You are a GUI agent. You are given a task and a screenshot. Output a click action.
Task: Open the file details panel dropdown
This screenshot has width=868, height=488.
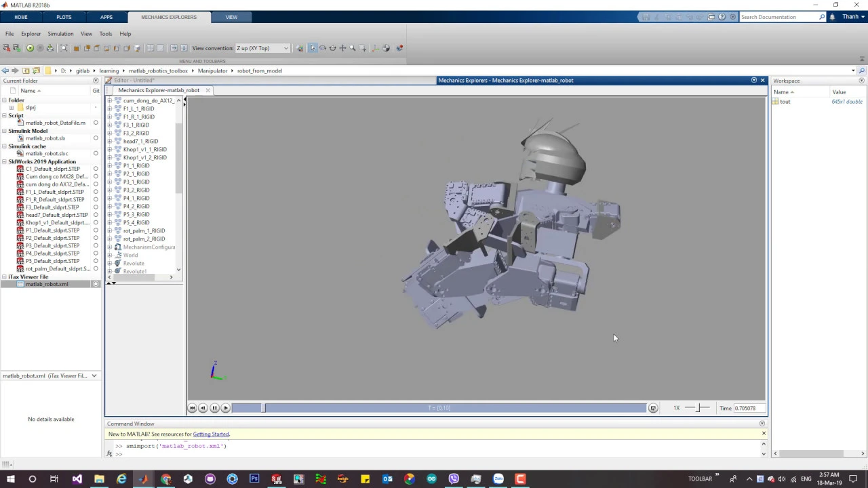click(x=94, y=375)
